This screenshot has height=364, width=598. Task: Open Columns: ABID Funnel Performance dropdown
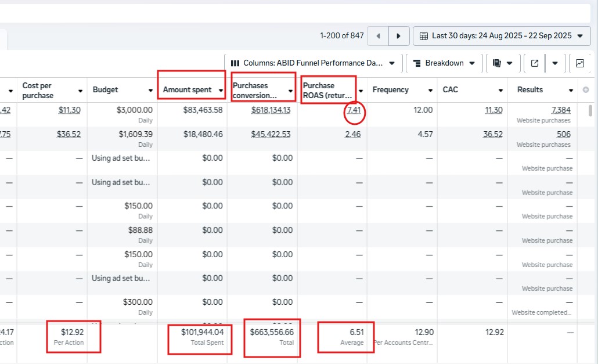coord(313,63)
